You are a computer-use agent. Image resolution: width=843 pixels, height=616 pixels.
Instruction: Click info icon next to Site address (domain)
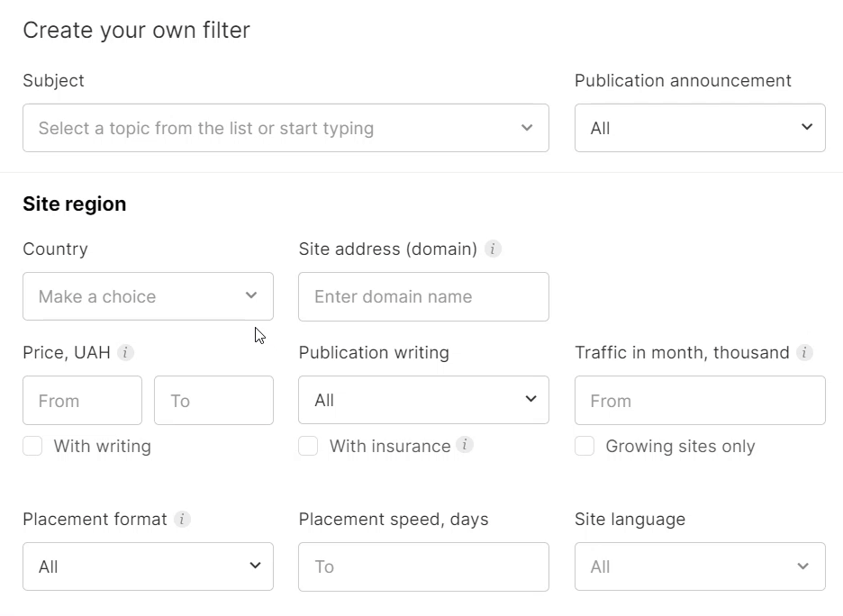coord(493,249)
